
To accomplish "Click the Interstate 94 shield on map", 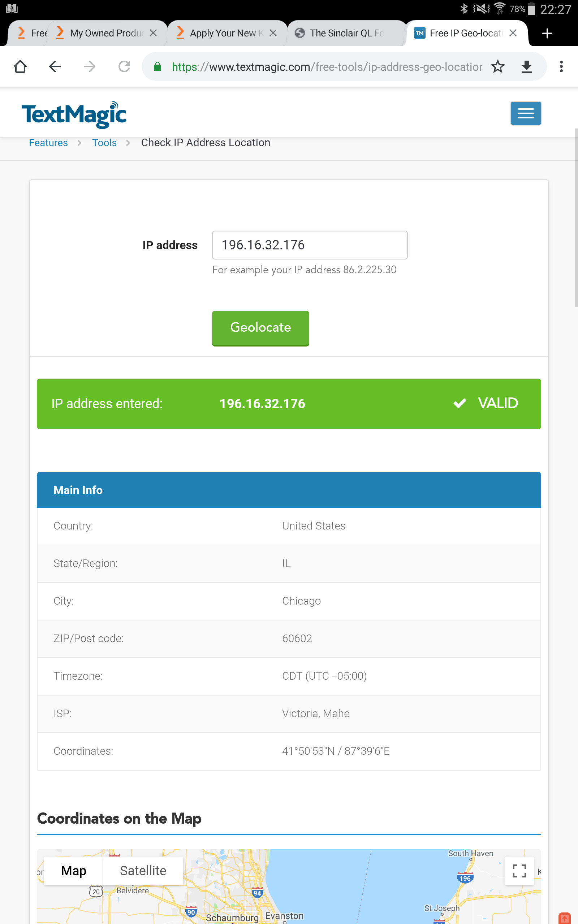I will [x=257, y=893].
